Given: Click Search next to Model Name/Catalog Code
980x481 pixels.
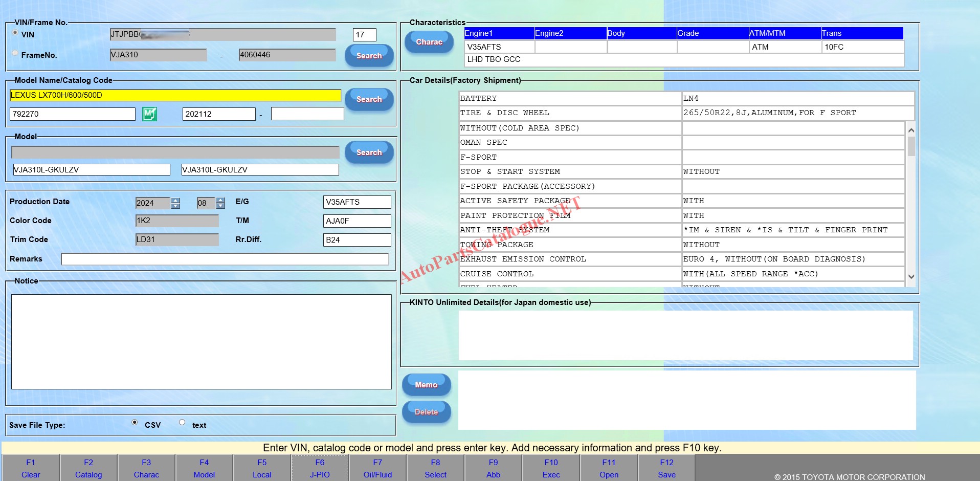Looking at the screenshot, I should pos(369,99).
